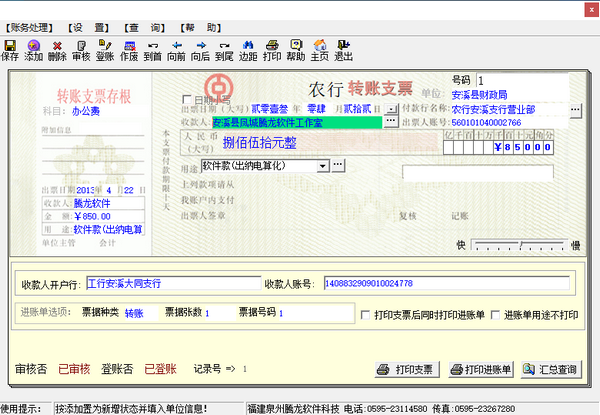Click the 保存 (Save) toolbar icon
This screenshot has height=415, width=600.
tap(10, 50)
